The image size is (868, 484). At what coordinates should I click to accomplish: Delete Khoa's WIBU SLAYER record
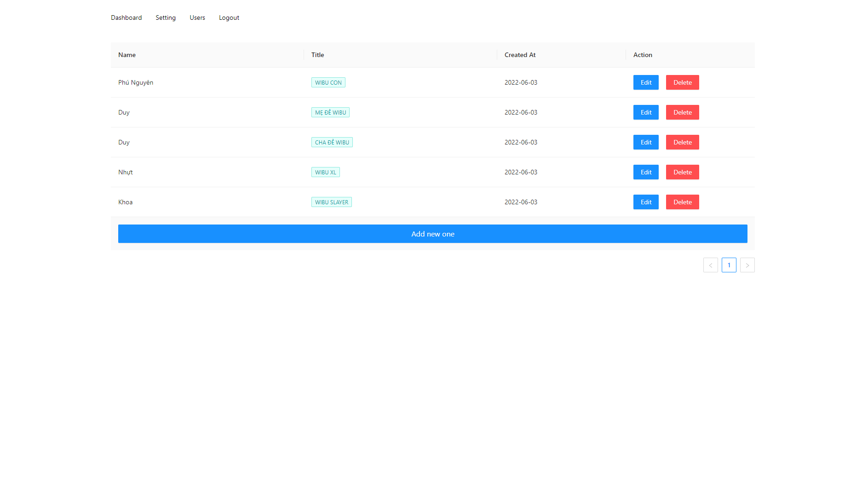682,202
